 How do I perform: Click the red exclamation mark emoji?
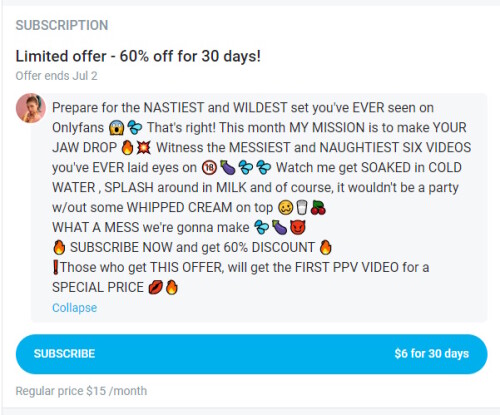pyautogui.click(x=56, y=267)
